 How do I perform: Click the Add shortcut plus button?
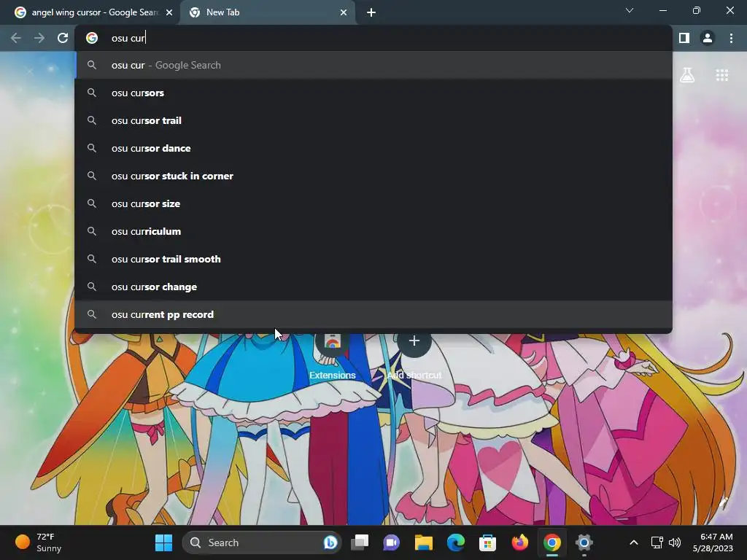click(x=414, y=341)
